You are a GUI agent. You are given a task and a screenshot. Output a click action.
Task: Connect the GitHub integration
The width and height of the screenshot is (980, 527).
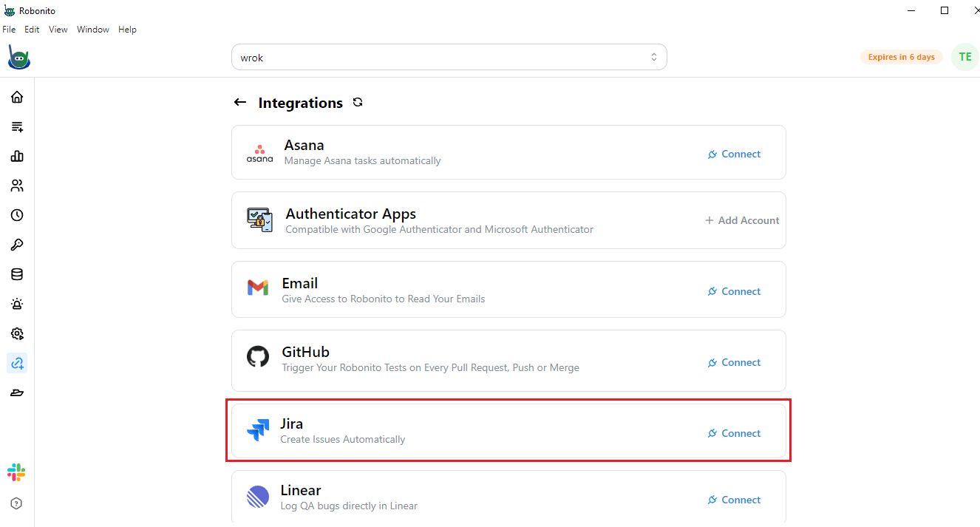(734, 362)
